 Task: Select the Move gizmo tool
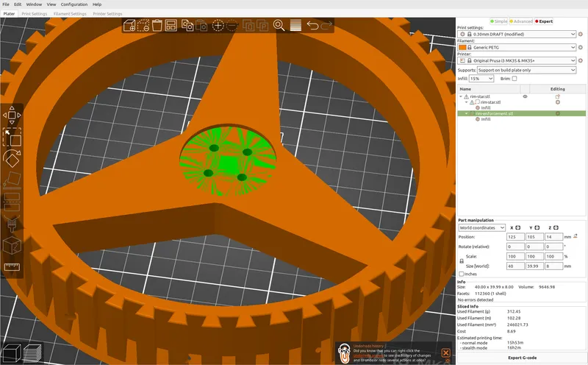(x=12, y=116)
